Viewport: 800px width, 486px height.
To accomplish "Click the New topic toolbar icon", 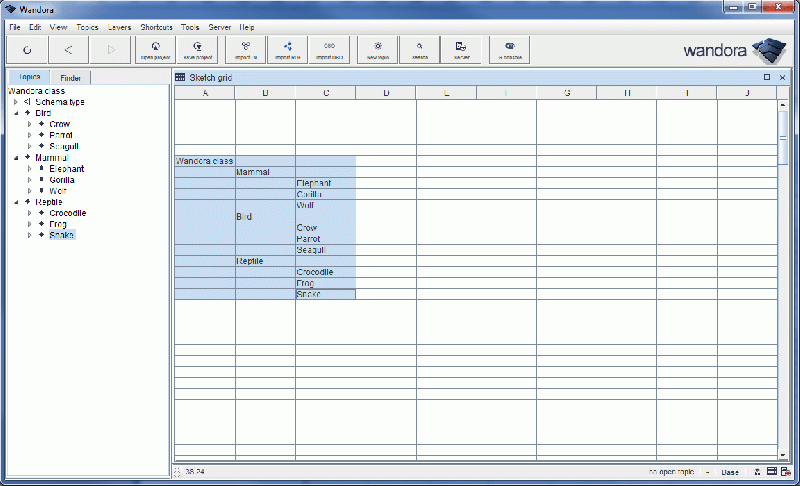I will point(377,49).
